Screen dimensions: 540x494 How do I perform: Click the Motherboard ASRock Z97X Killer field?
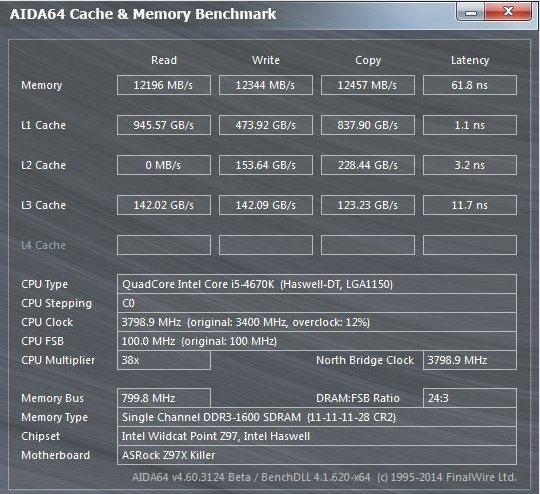(x=317, y=455)
